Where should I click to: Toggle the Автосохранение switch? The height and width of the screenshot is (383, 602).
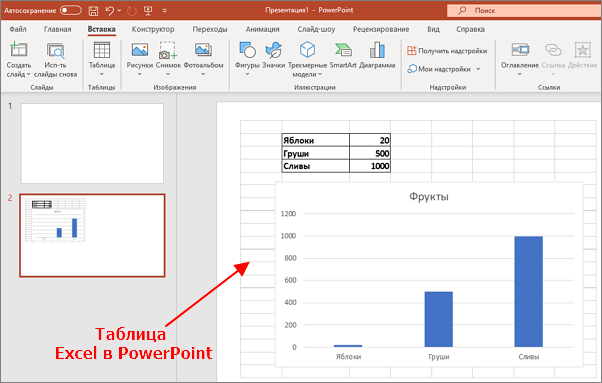point(71,10)
